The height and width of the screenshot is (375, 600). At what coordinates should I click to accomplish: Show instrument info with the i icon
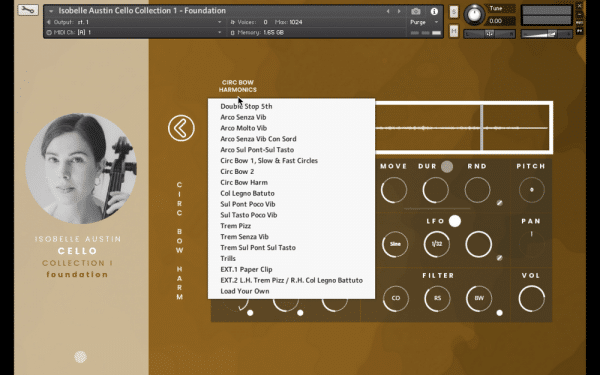point(434,11)
